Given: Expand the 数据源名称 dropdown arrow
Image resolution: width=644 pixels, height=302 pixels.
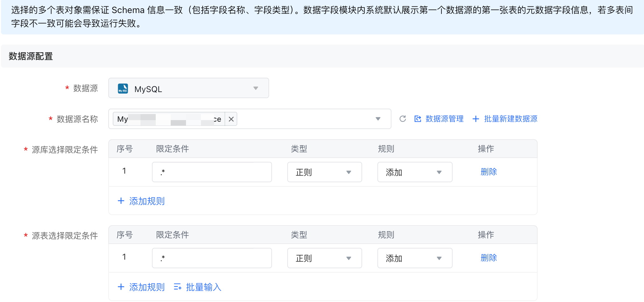Looking at the screenshot, I should coord(378,119).
